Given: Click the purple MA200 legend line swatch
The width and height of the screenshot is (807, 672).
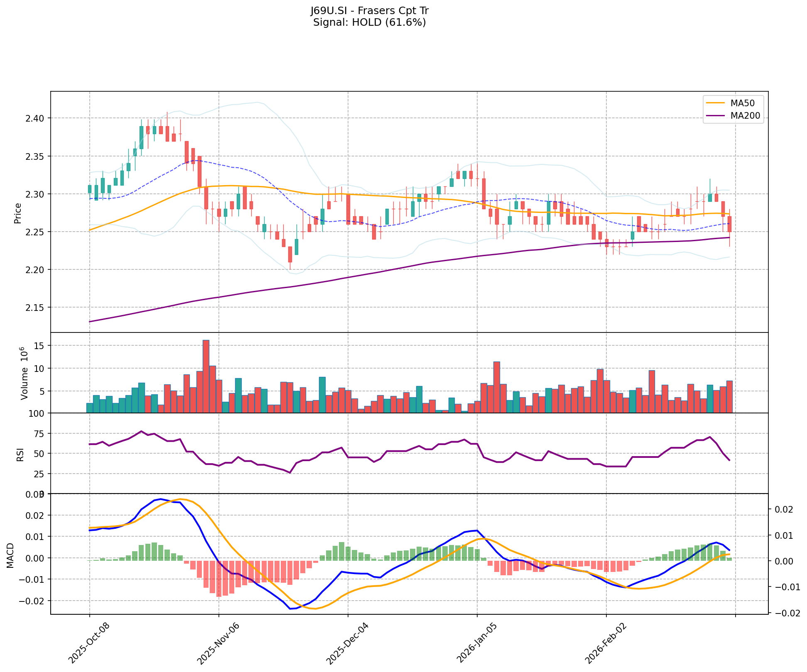Looking at the screenshot, I should tap(715, 116).
